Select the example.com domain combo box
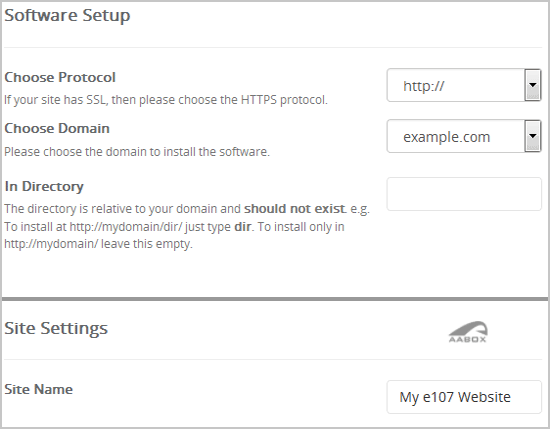 pos(464,136)
